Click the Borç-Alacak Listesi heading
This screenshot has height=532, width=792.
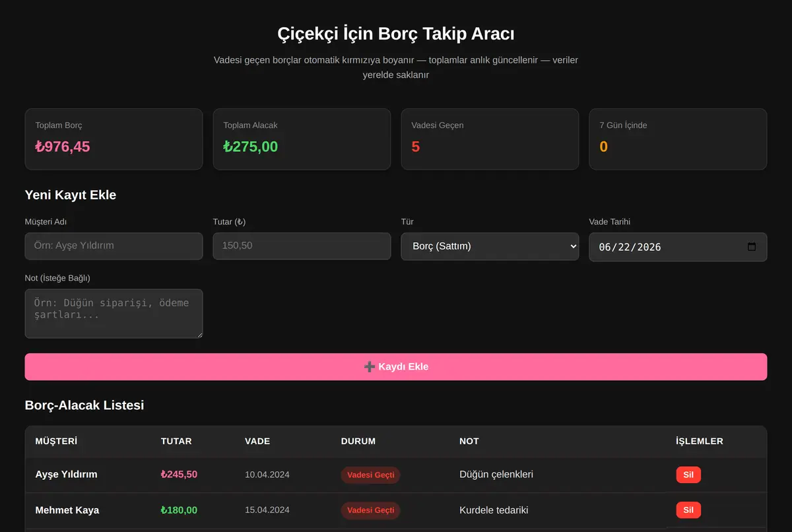click(84, 405)
